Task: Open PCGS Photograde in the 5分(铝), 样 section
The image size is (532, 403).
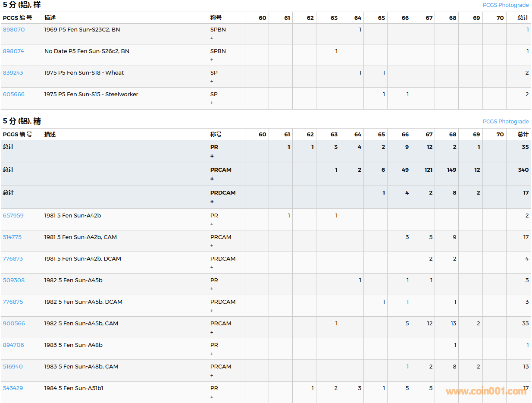Action: point(505,5)
